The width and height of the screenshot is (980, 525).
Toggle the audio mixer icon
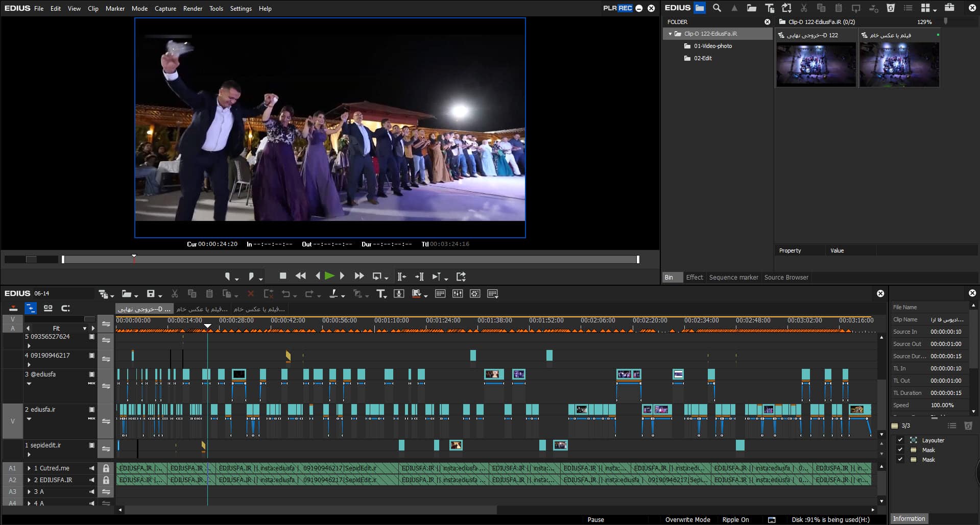pyautogui.click(x=458, y=294)
